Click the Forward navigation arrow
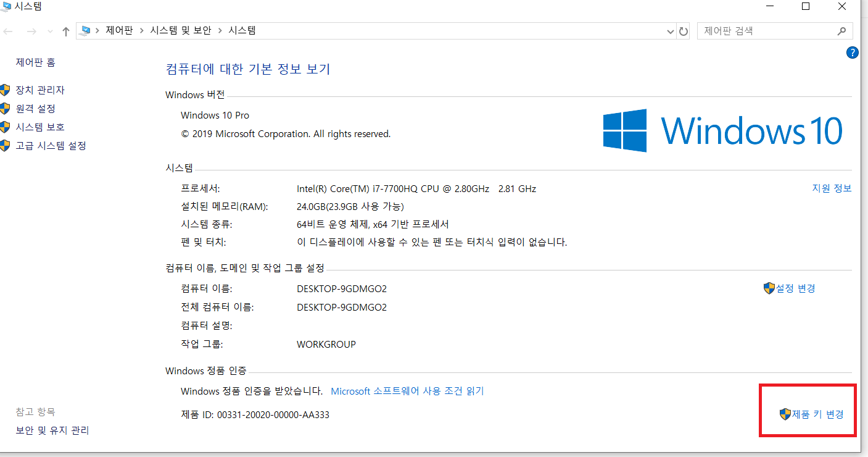868x457 pixels. pyautogui.click(x=32, y=31)
